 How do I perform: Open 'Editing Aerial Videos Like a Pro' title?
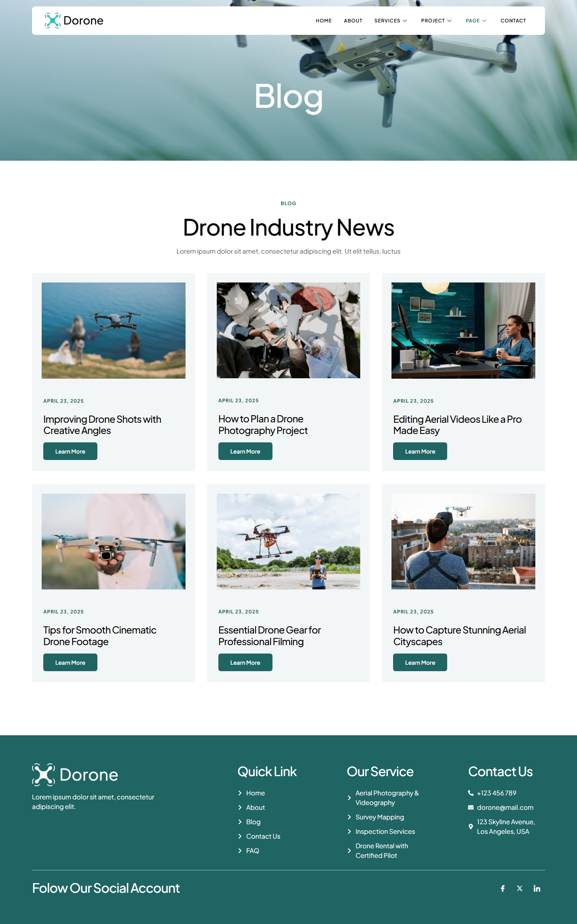pos(457,425)
